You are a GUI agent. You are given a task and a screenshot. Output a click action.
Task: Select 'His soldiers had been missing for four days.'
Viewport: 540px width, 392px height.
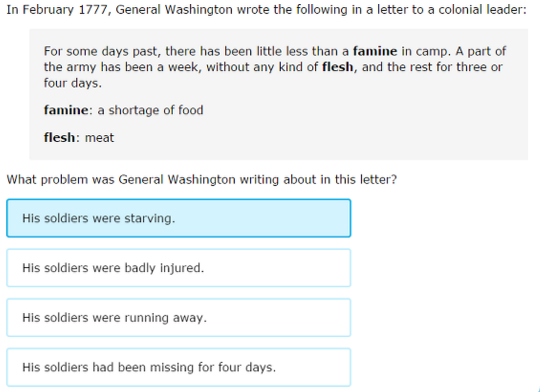coord(179,367)
